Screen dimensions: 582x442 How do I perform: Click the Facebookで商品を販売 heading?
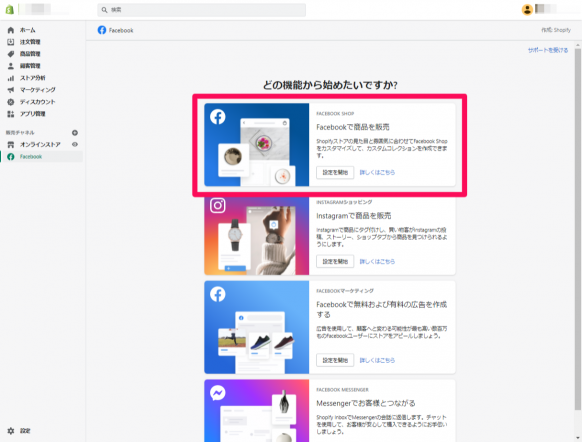coord(353,127)
